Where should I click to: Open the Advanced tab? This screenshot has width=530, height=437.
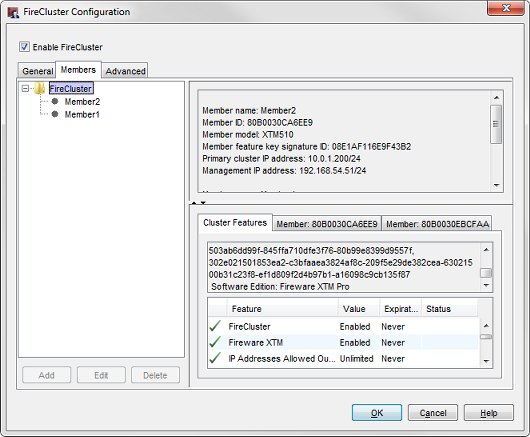pyautogui.click(x=125, y=71)
